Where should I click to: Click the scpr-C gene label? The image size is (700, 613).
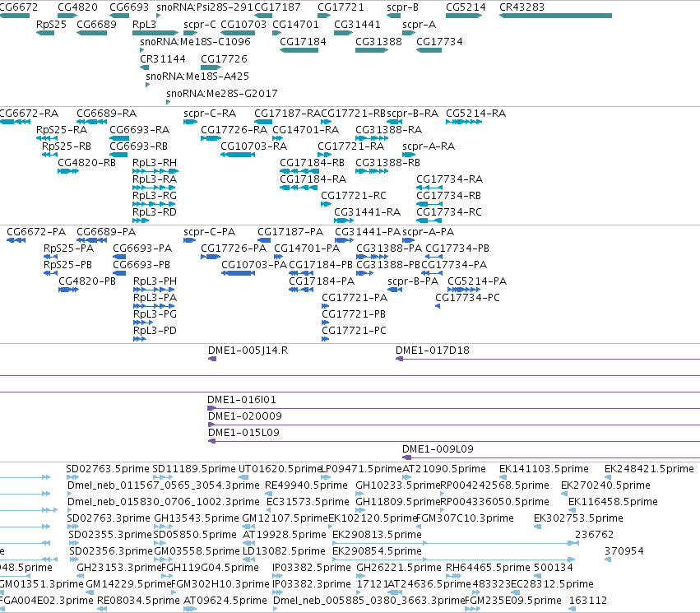(200, 24)
